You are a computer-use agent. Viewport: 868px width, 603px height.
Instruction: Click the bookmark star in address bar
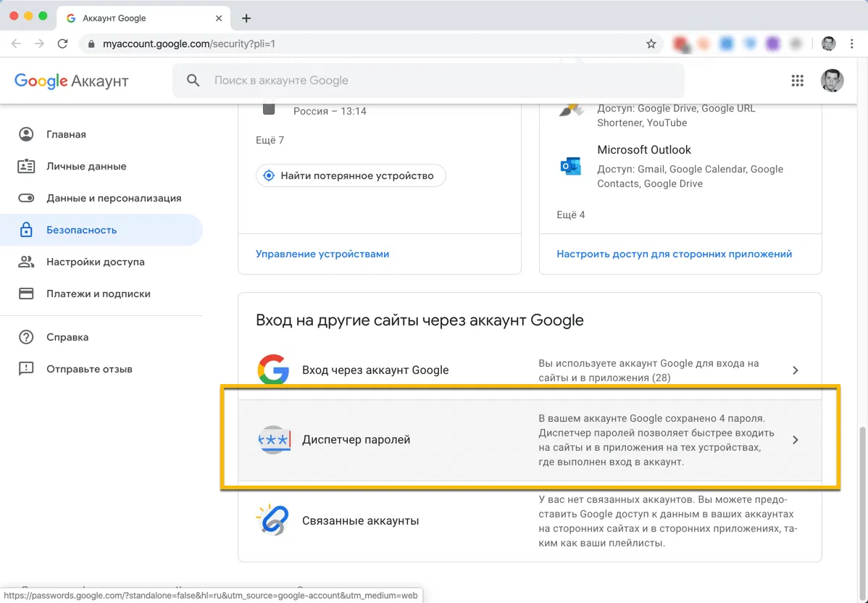tap(651, 43)
